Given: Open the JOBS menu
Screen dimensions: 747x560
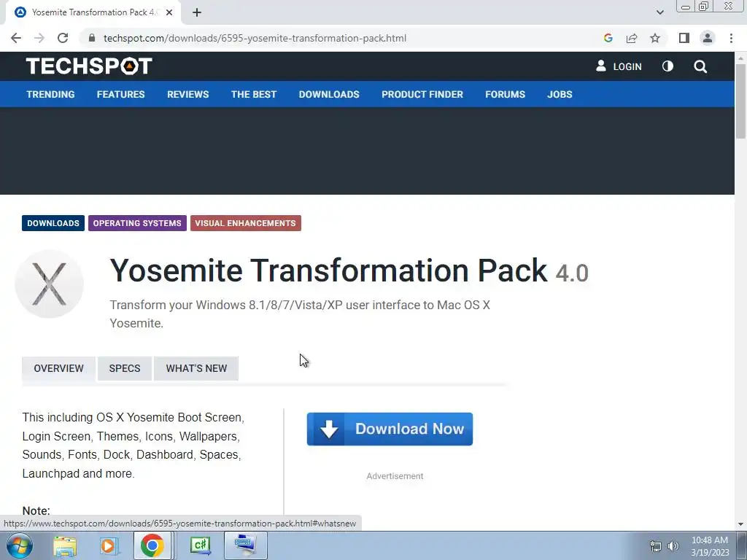Looking at the screenshot, I should click(x=560, y=94).
